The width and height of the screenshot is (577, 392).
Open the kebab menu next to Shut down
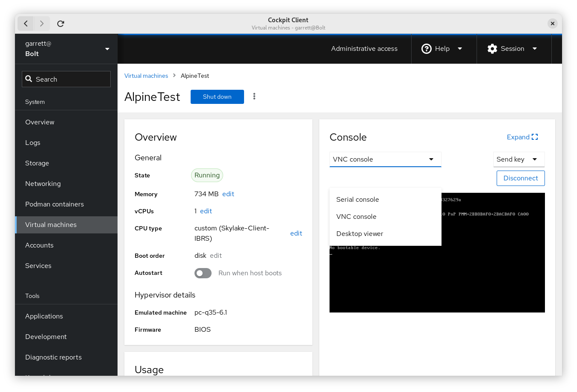pyautogui.click(x=254, y=97)
